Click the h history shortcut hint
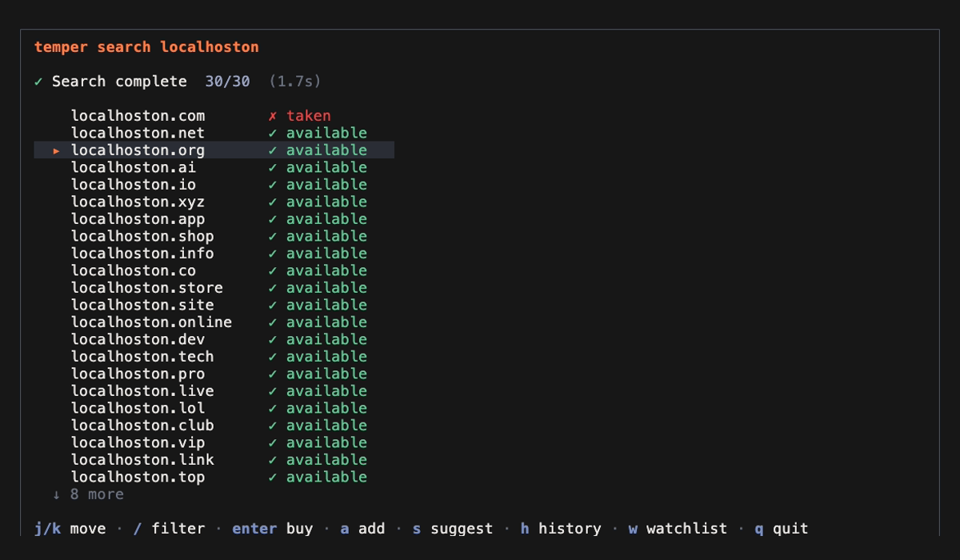This screenshot has height=560, width=960. click(561, 529)
